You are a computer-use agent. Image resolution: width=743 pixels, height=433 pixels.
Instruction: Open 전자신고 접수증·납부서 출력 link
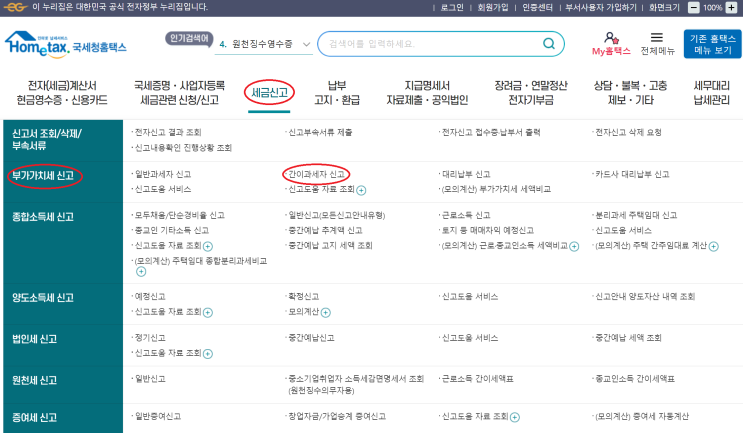pos(491,132)
